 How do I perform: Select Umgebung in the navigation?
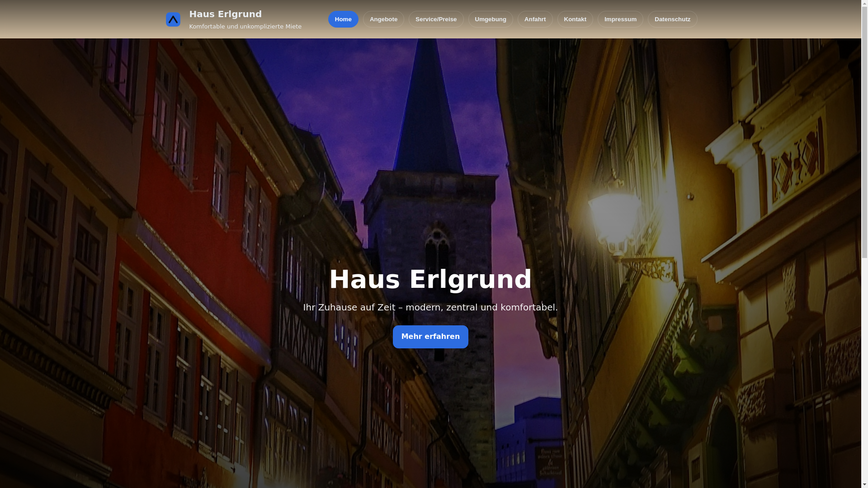491,19
